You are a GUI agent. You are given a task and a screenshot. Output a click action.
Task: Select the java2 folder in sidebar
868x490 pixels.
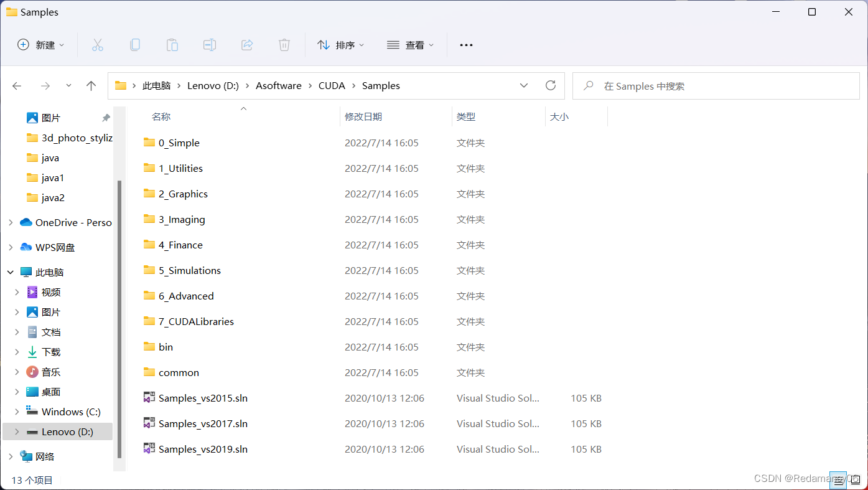[52, 197]
